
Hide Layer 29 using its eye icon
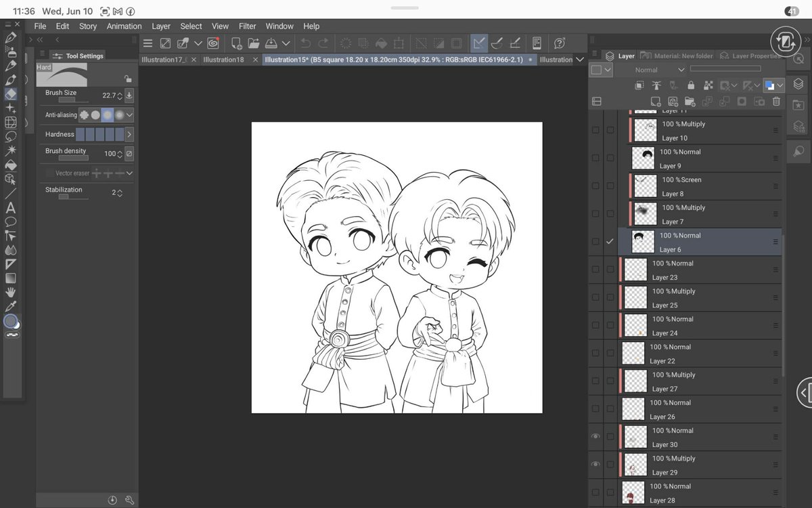(595, 465)
